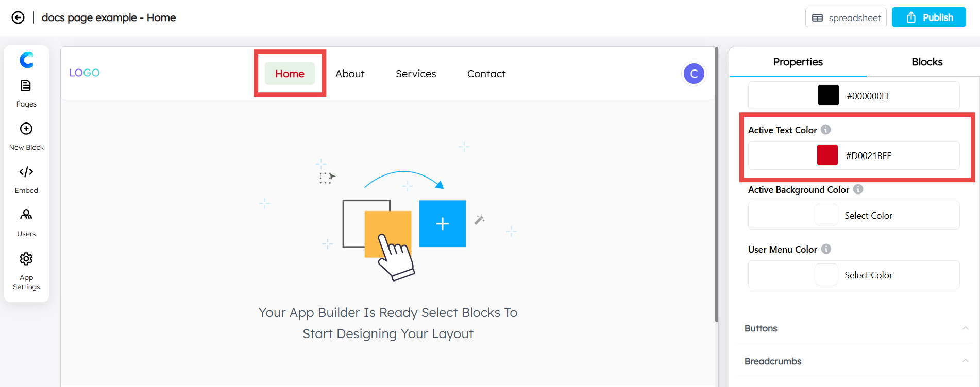Viewport: 980px width, 387px height.
Task: Select Active Background Color swatch
Action: pyautogui.click(x=826, y=215)
